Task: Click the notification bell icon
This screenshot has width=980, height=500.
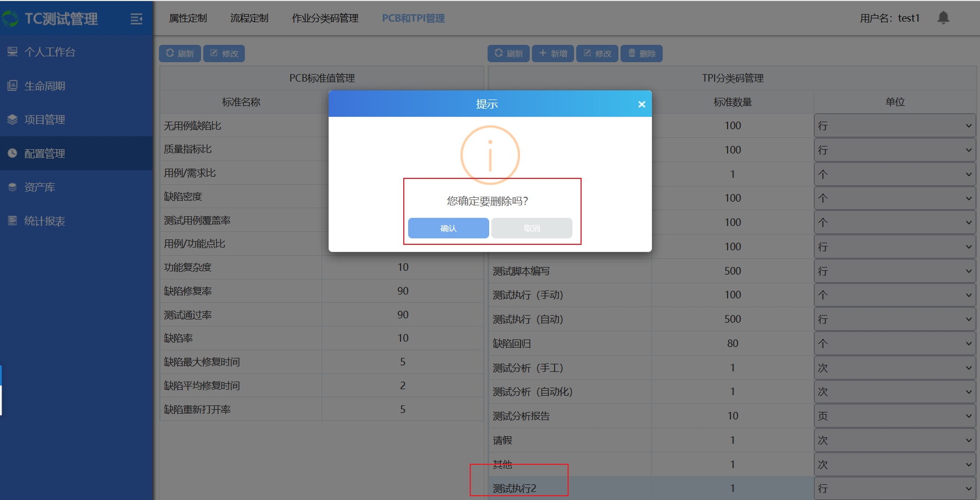Action: [x=943, y=18]
